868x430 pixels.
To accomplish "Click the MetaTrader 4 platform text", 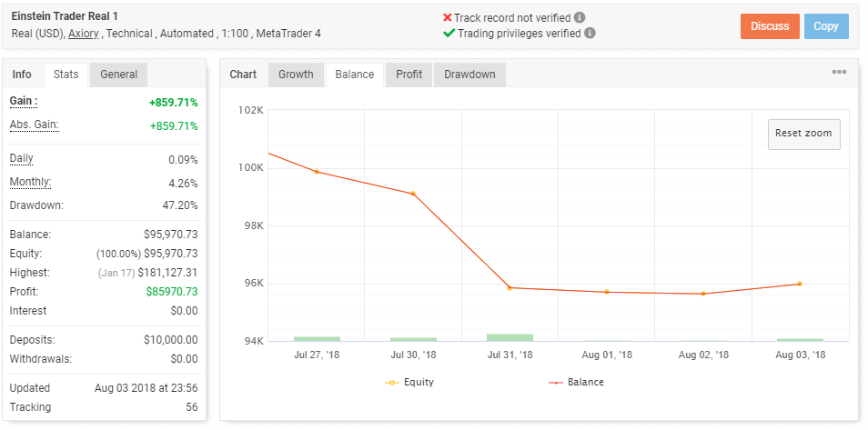I will click(289, 34).
